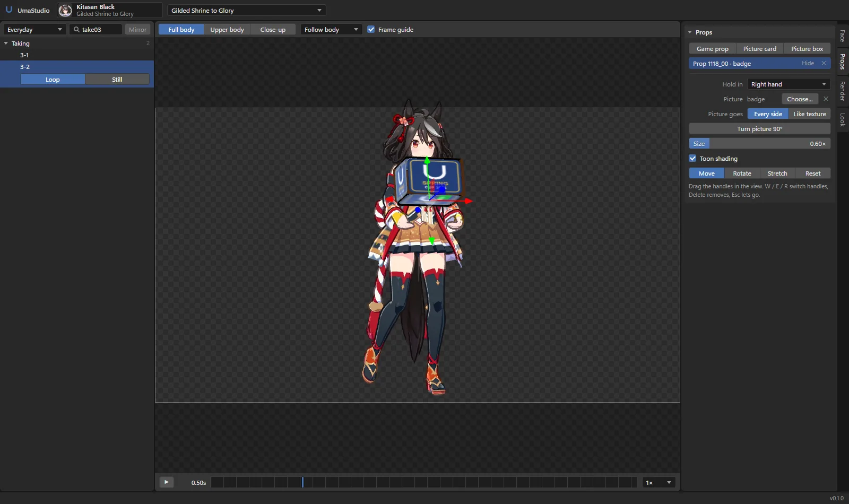Remove Prop 1118_00 badge with X
849x504 pixels.
824,63
